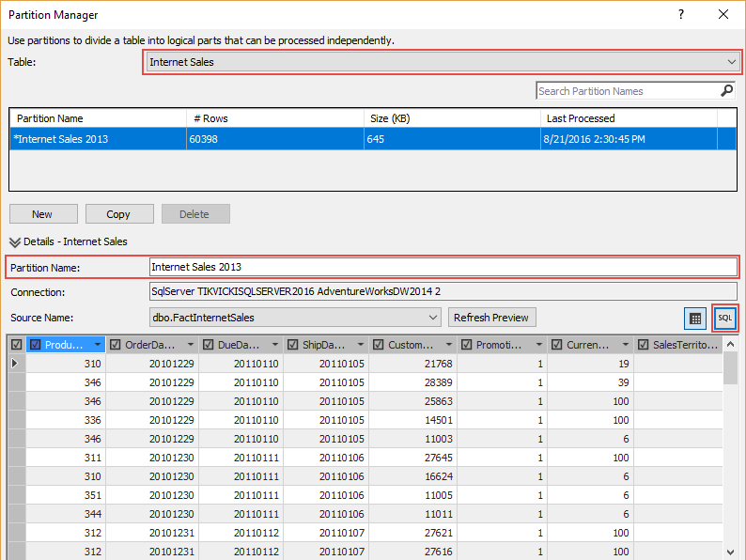
Task: Click the search magnifier icon
Action: (726, 91)
